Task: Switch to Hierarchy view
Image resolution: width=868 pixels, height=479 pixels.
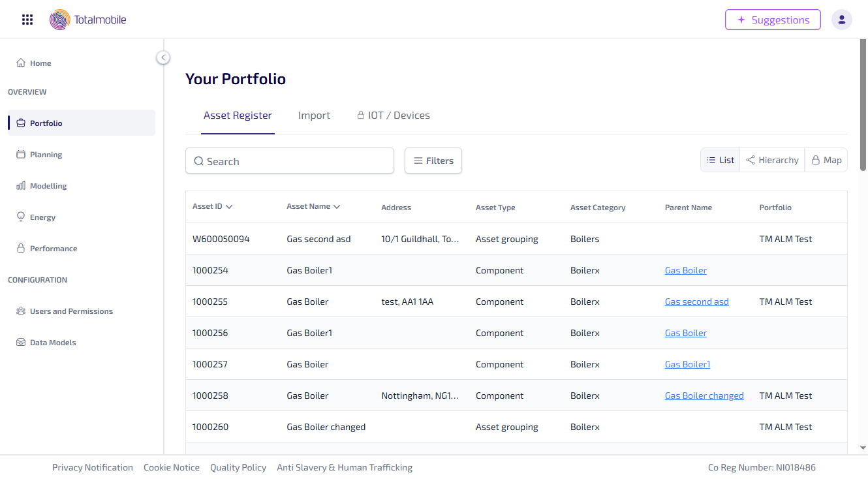Action: click(x=772, y=160)
